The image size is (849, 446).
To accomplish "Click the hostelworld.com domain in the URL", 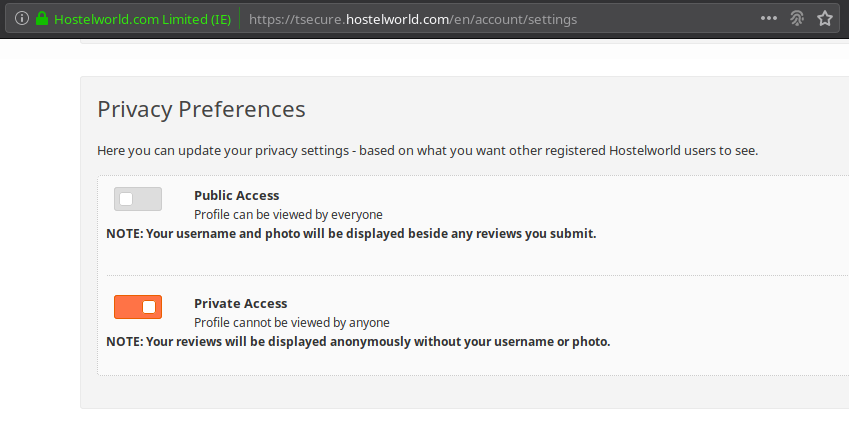I will pos(397,19).
